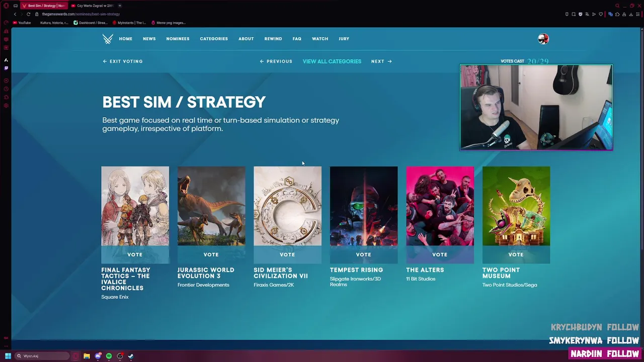Switch to Best Sim / Strategy browser tab
Image resolution: width=644 pixels, height=362 pixels.
click(x=44, y=6)
